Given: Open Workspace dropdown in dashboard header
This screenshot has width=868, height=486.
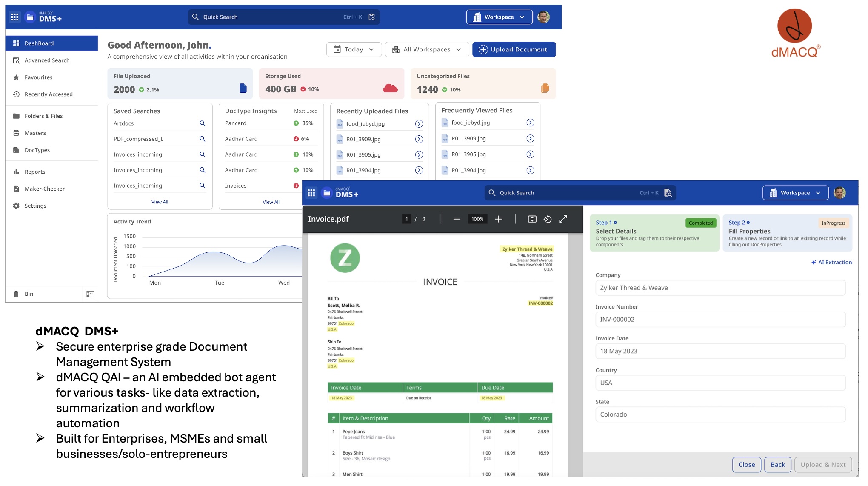Looking at the screenshot, I should pyautogui.click(x=499, y=17).
